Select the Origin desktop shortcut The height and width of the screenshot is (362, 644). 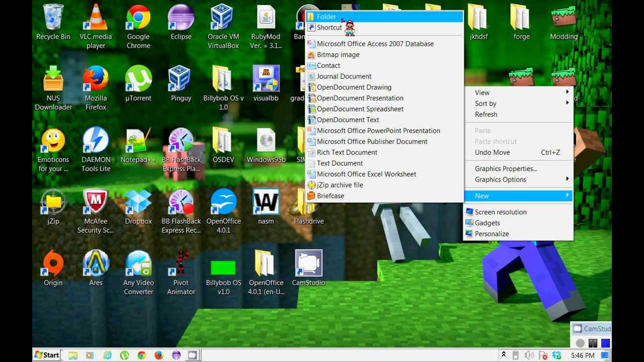[x=53, y=268]
